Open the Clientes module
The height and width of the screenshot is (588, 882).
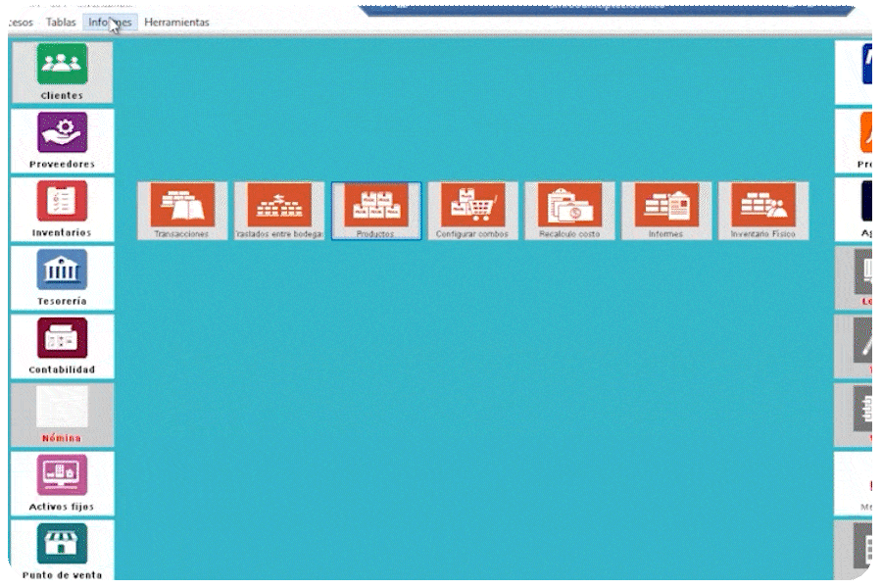tap(62, 72)
